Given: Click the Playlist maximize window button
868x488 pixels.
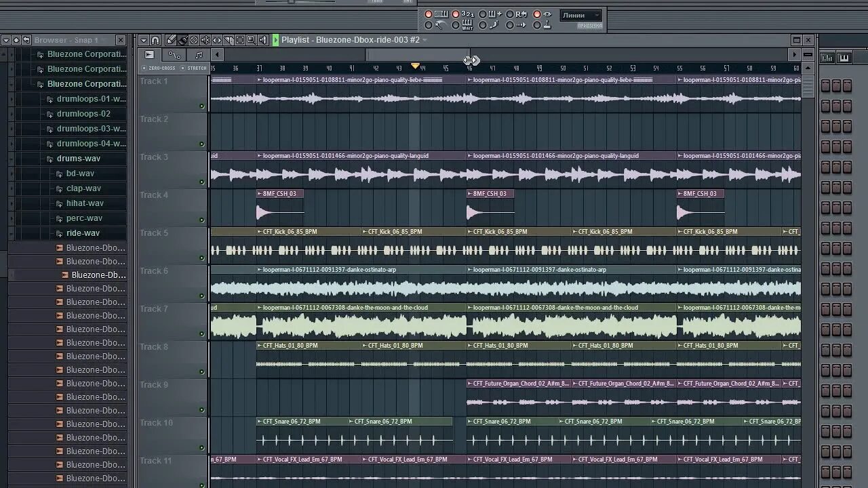Looking at the screenshot, I should click(x=797, y=40).
